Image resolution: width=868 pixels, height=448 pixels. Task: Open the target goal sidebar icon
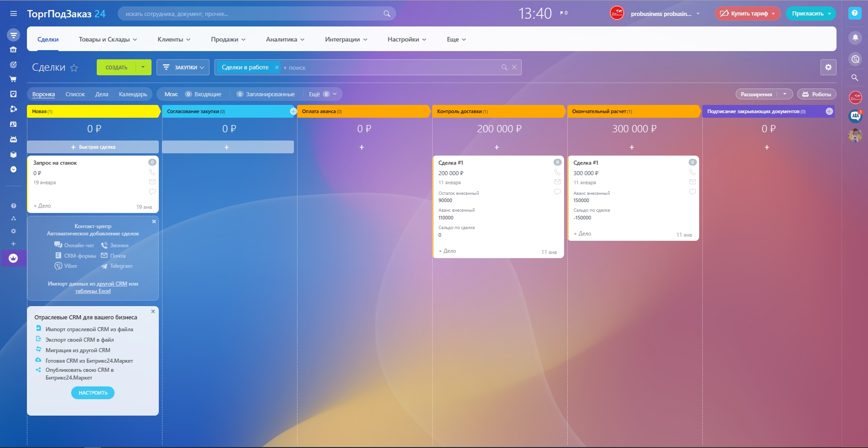pos(13,65)
